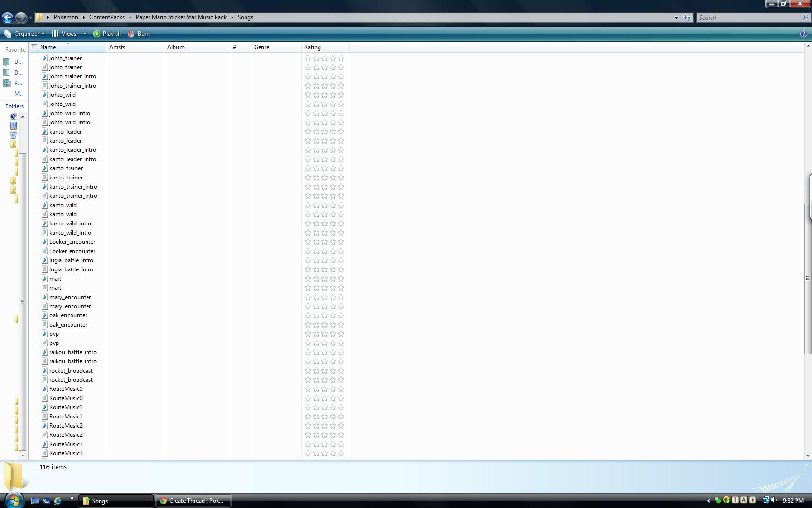The height and width of the screenshot is (508, 812).
Task: Open ContentPacks from the breadcrumb bar
Action: tap(106, 17)
